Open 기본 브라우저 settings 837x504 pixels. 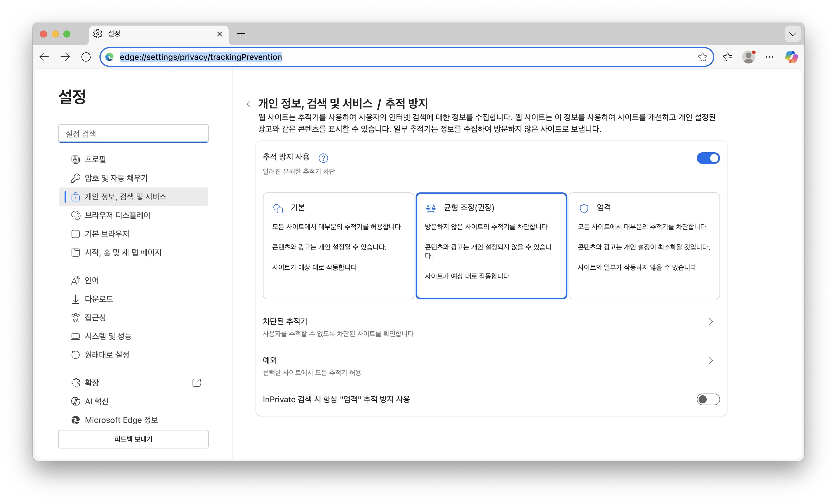(x=133, y=234)
